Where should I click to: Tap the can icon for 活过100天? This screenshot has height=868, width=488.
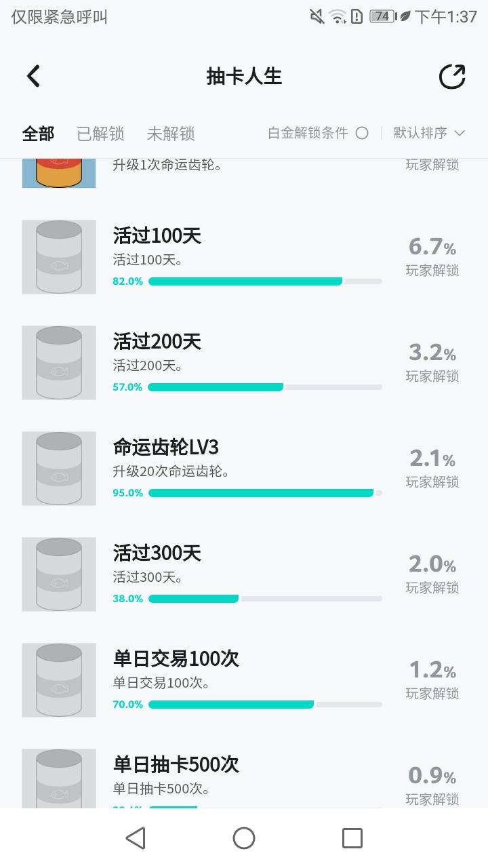pyautogui.click(x=59, y=257)
